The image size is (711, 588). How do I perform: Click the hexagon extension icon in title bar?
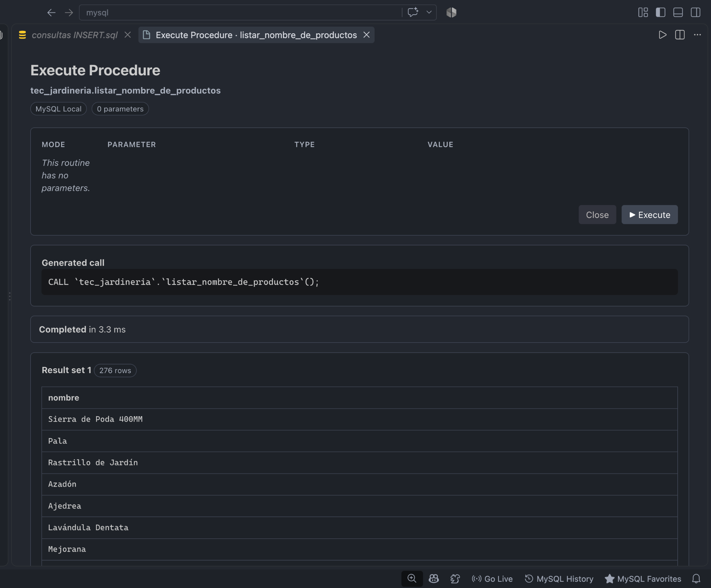[x=451, y=12]
